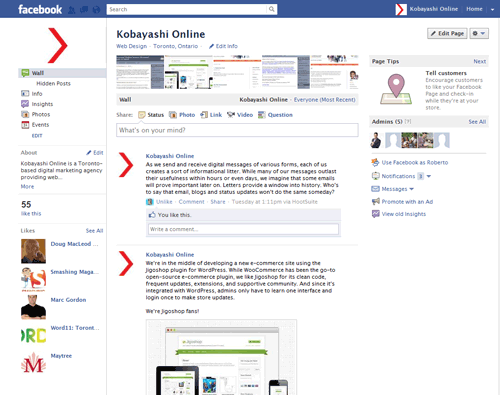This screenshot has width=500, height=395.
Task: Click Next in Page Tips
Action: (480, 61)
